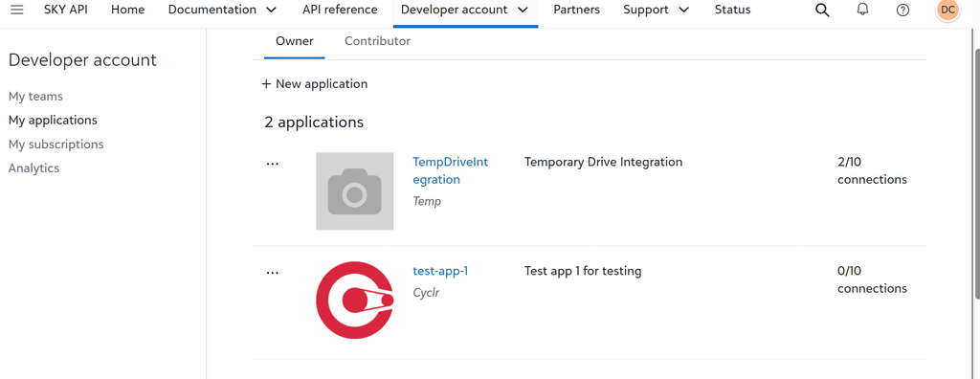
Task: Open the hamburger navigation menu
Action: point(17,10)
